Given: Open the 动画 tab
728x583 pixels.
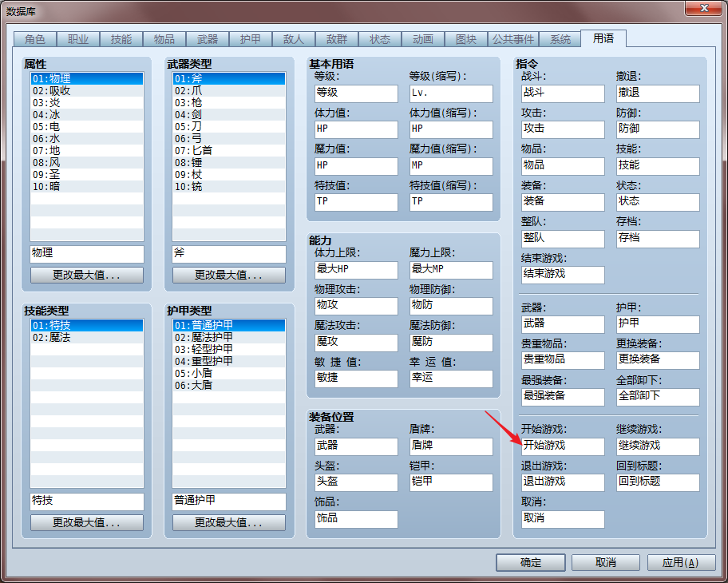Looking at the screenshot, I should point(423,39).
